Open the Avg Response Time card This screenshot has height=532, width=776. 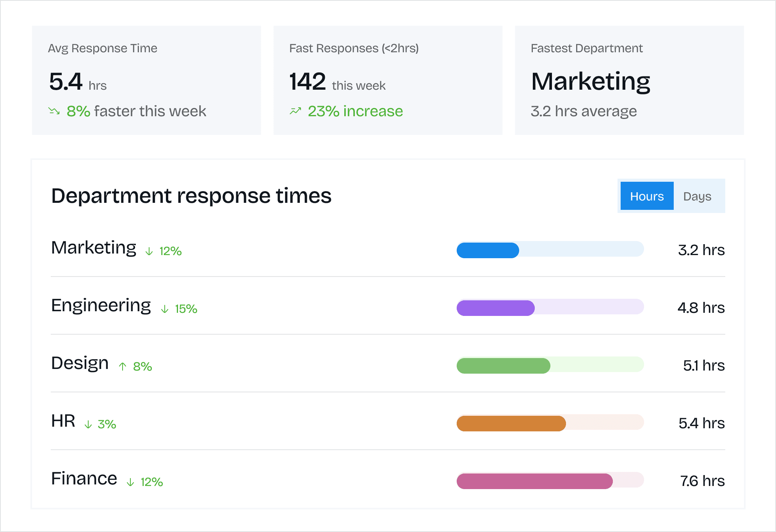(146, 80)
